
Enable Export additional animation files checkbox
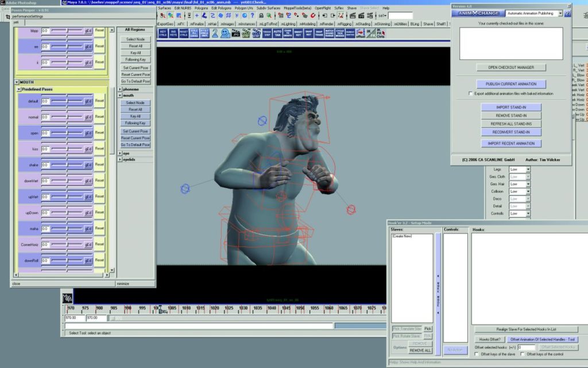pos(471,94)
